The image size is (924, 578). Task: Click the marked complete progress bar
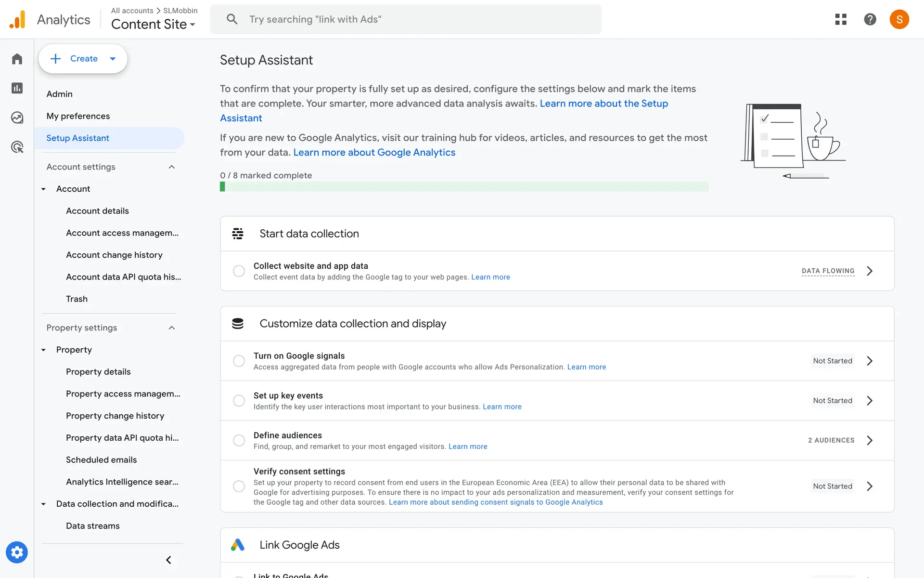click(464, 186)
